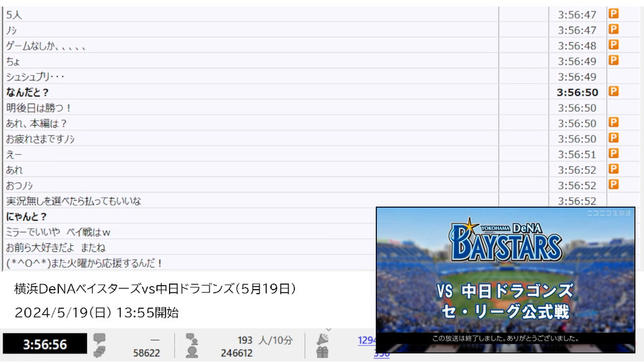Click the broadcast title 横浜DeNAベイスターズvs中日ドラゴンズ(5月19日)
Image resolution: width=644 pixels, height=362 pixels.
point(155,289)
